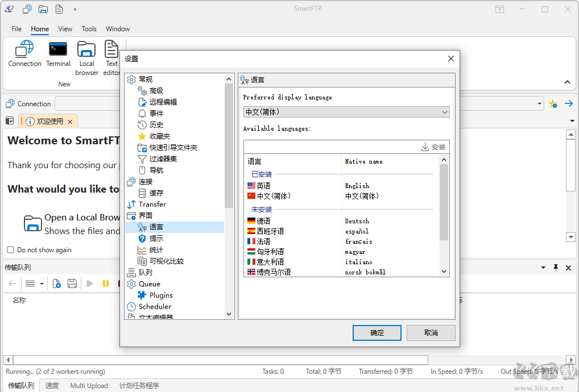
Task: Open the Window ribbon tab
Action: click(118, 29)
